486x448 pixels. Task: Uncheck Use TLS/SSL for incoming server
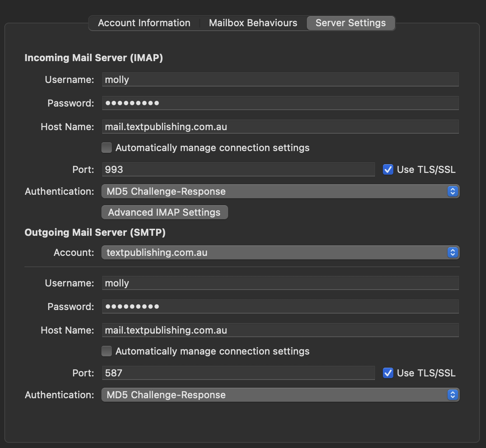click(x=388, y=169)
